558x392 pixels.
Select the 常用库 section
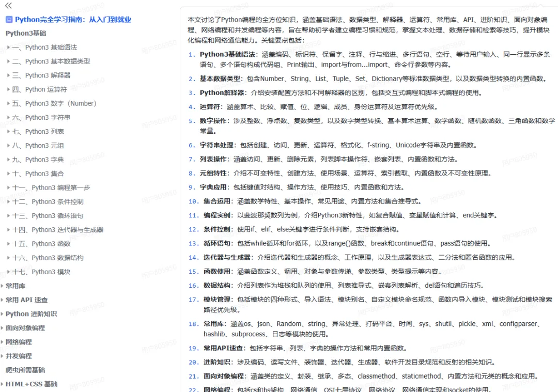click(x=16, y=286)
